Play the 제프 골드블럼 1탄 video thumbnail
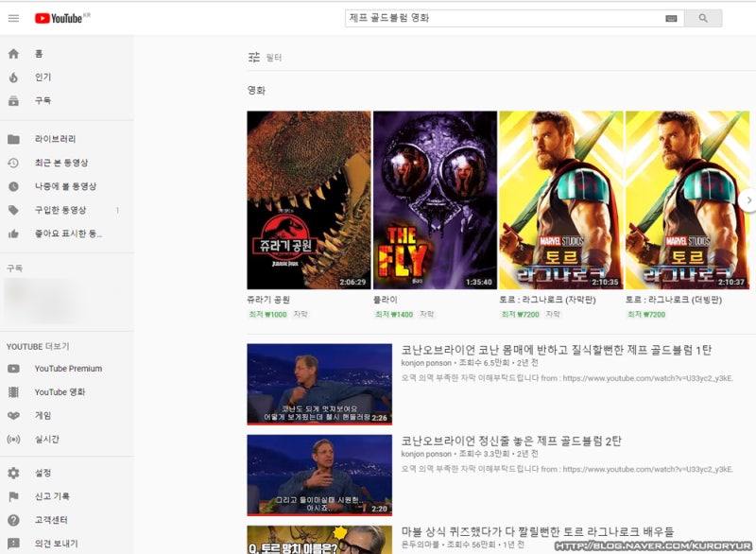756x554 pixels. pyautogui.click(x=319, y=384)
